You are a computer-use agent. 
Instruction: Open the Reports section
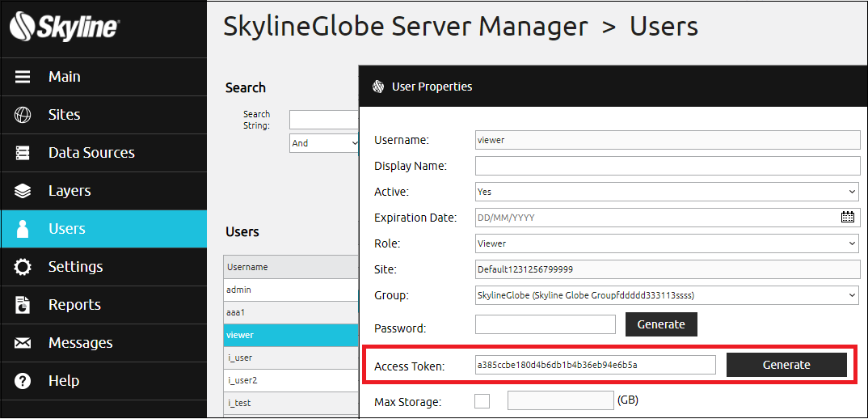[x=103, y=305]
